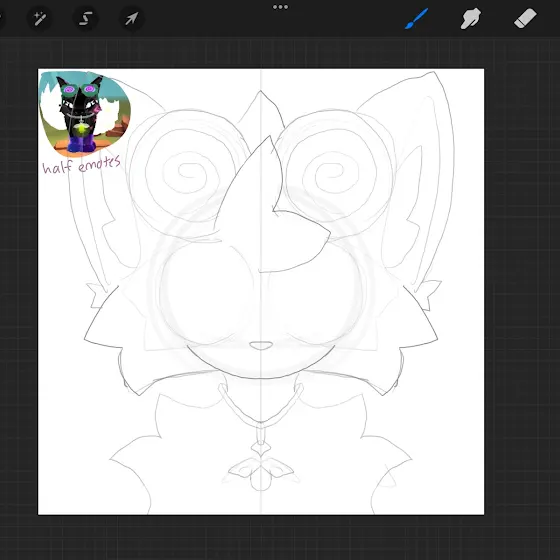The width and height of the screenshot is (560, 560).
Task: Tap the cat character reference image
Action: click(x=84, y=114)
